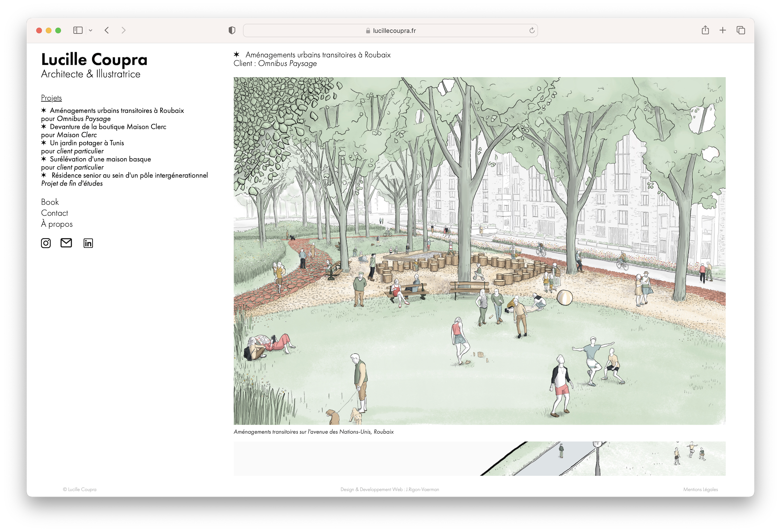Click the Architecte & Illustratrice subtitle
This screenshot has width=781, height=532.
click(91, 74)
